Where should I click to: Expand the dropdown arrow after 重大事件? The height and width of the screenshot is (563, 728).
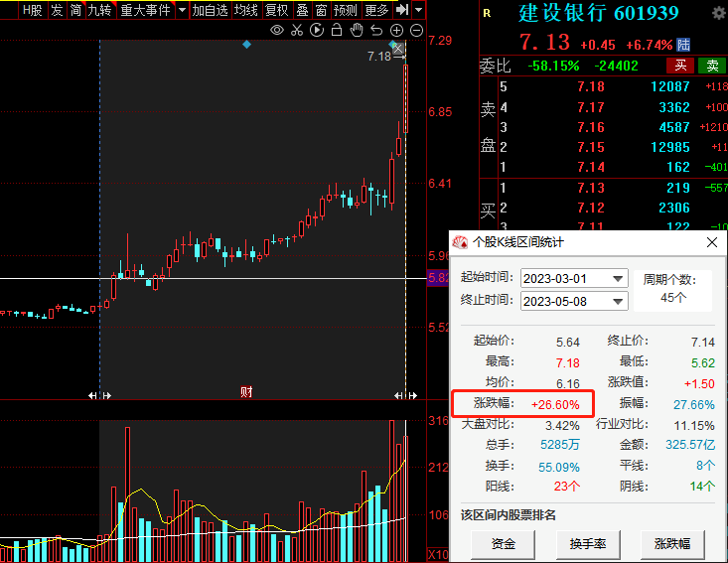tap(181, 10)
